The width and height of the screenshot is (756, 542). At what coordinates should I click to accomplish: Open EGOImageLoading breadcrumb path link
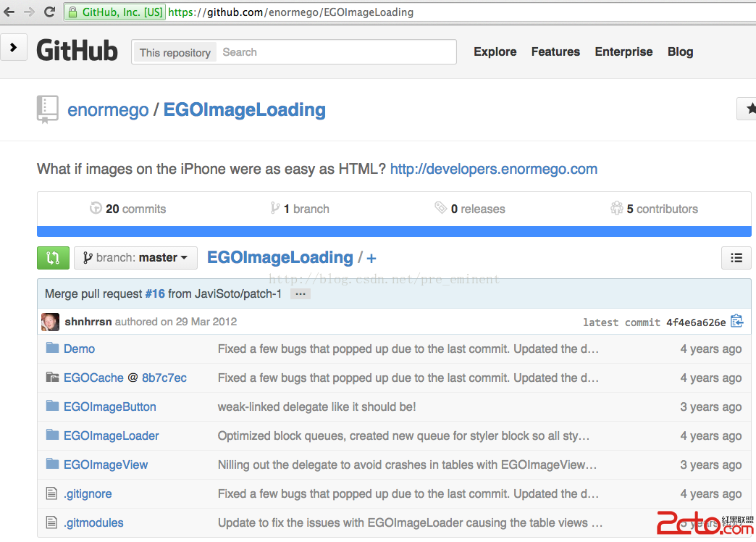pos(280,258)
